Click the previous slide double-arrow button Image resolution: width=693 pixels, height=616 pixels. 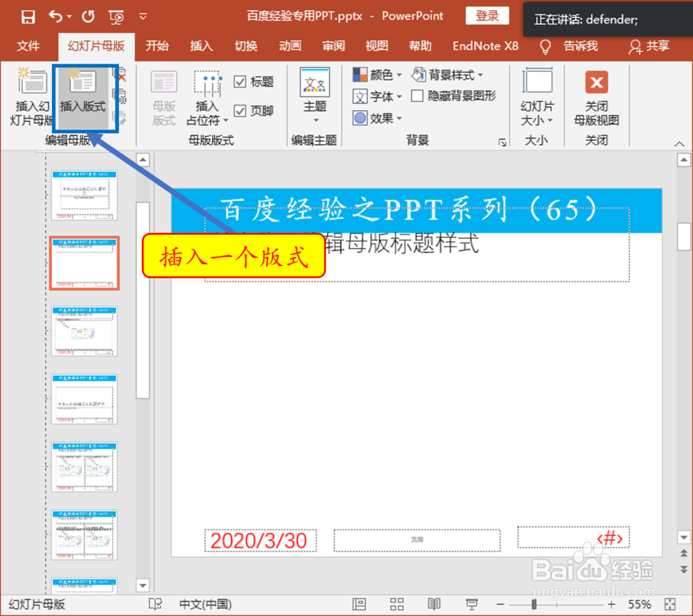[x=684, y=552]
